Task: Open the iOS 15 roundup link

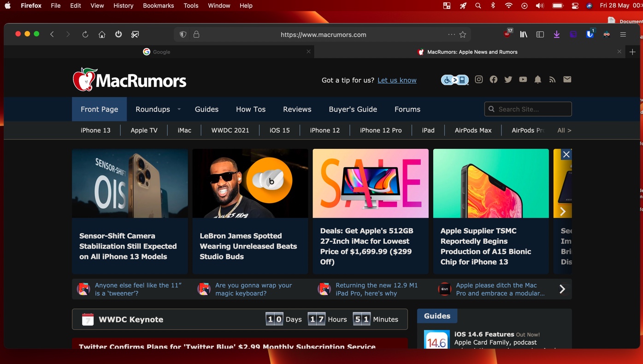Action: 280,130
